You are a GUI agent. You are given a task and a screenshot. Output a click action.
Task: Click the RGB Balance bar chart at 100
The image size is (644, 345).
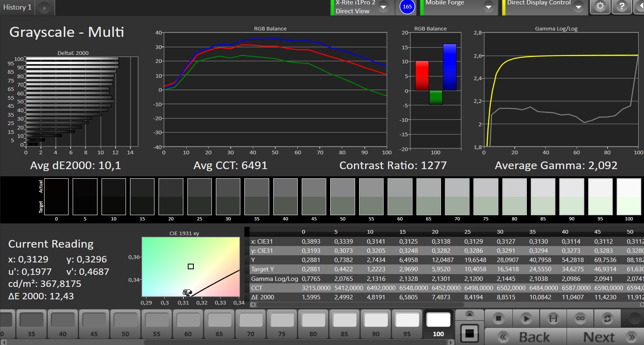(436, 91)
